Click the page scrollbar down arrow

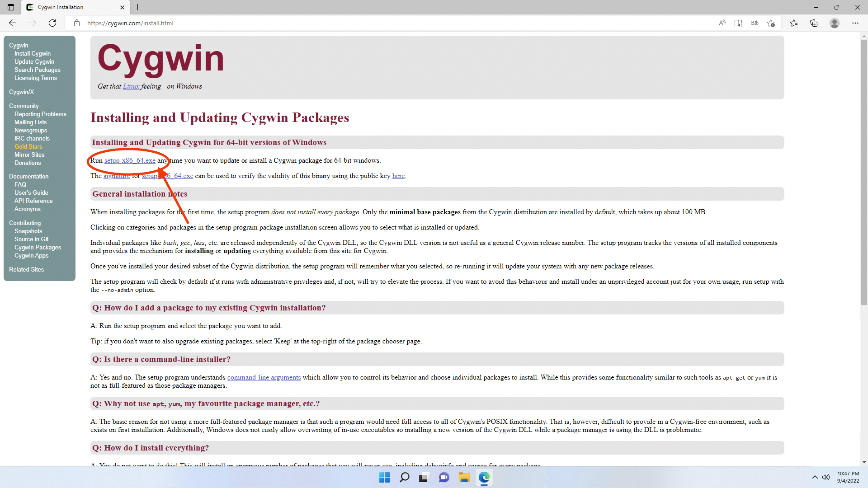click(x=864, y=462)
